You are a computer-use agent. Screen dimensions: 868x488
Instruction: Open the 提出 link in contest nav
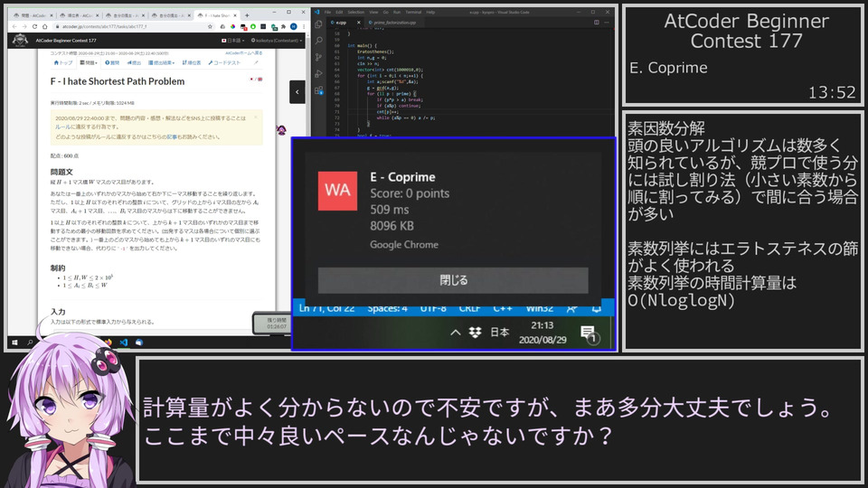(x=134, y=63)
